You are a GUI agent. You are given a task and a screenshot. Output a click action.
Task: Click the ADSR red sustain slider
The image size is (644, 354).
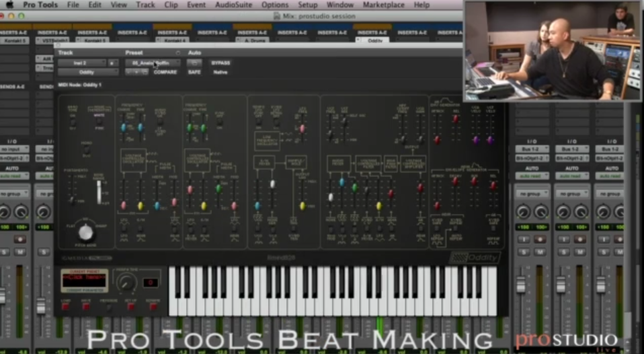tap(475, 181)
